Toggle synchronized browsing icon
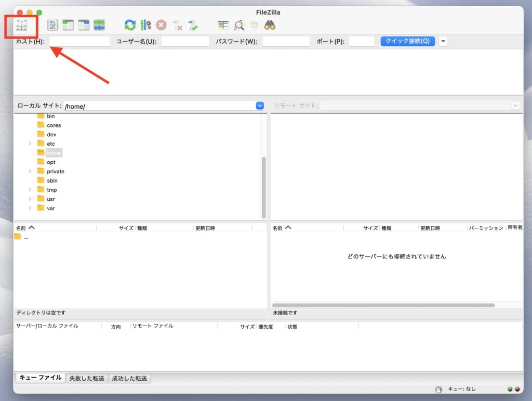 (x=254, y=25)
